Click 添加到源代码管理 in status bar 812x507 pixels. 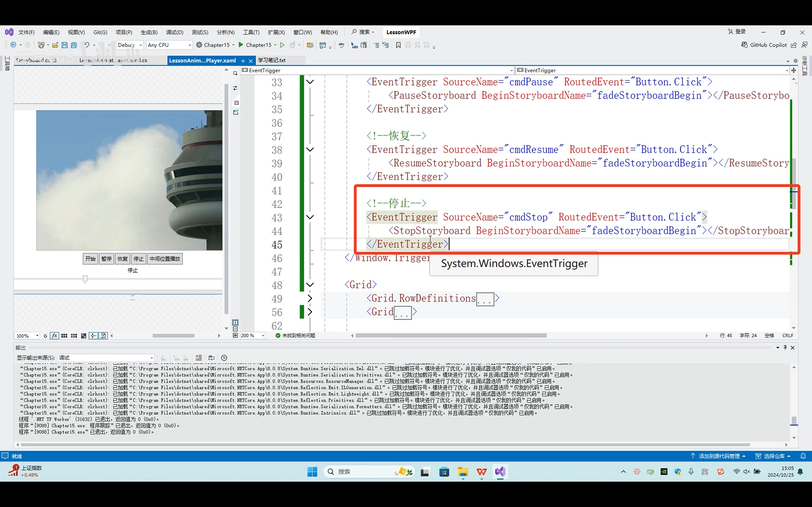pos(719,456)
